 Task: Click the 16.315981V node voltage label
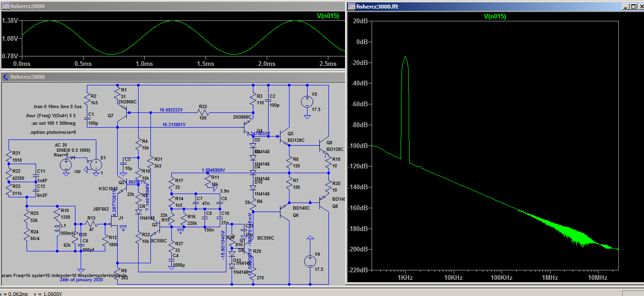(x=174, y=125)
